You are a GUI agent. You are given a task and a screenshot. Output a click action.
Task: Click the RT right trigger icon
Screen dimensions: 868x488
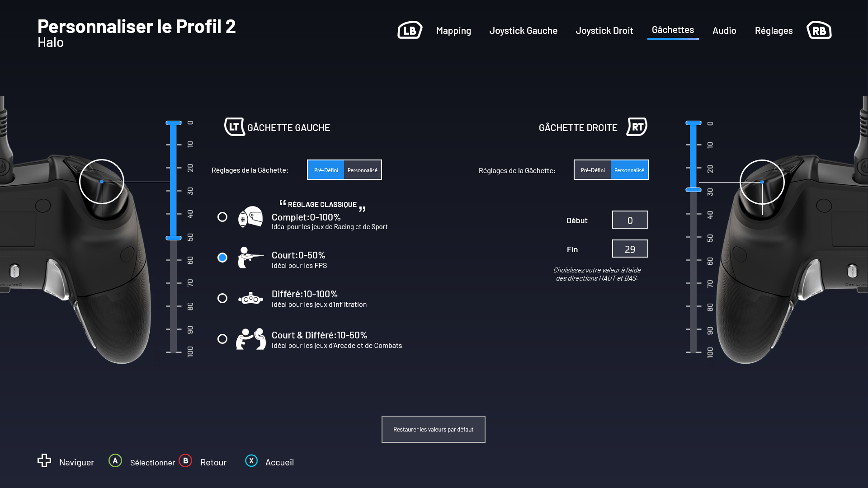(x=637, y=127)
